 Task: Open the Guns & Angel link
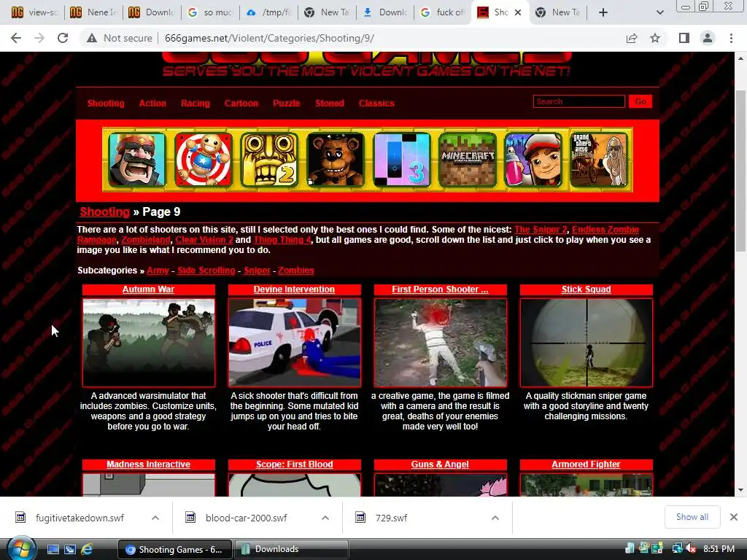coord(440,464)
